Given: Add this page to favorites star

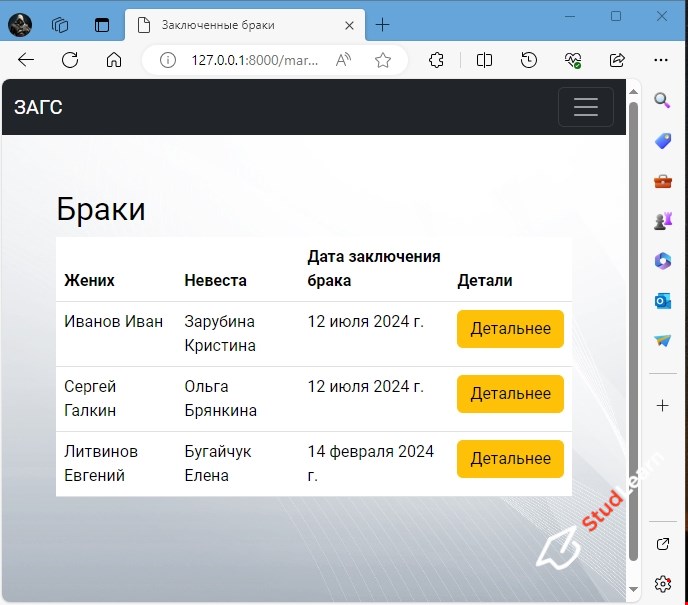Looking at the screenshot, I should click(383, 60).
